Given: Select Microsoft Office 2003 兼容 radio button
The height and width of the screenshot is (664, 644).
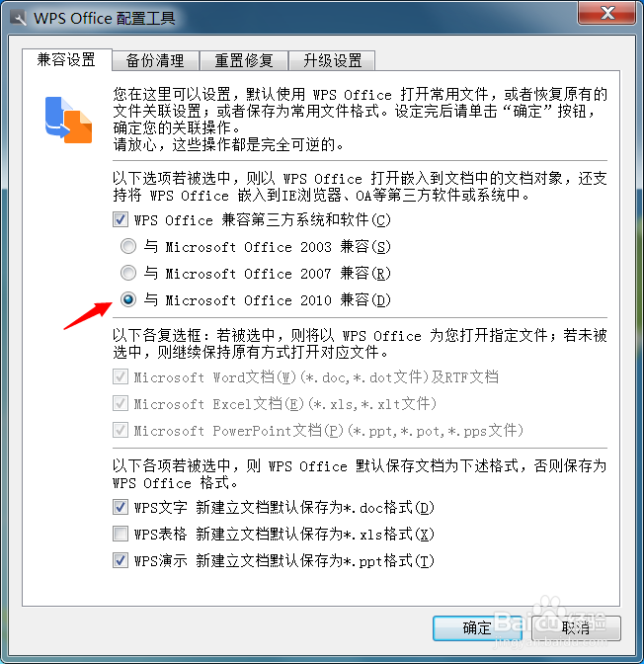Looking at the screenshot, I should coord(127,246).
